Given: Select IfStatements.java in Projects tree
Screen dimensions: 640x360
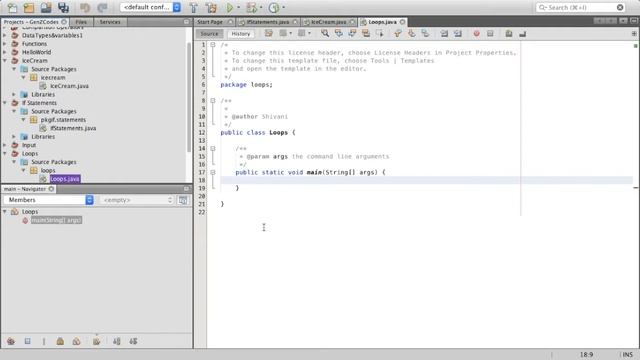Looking at the screenshot, I should (73, 128).
